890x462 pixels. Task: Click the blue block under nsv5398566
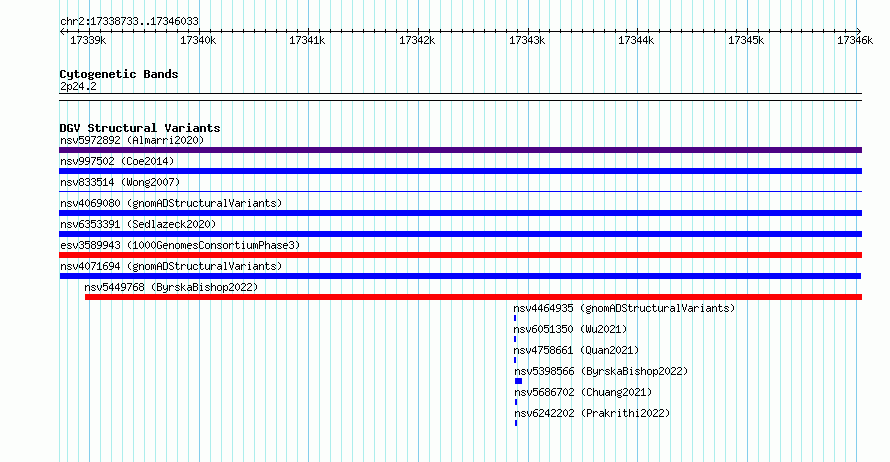[518, 381]
